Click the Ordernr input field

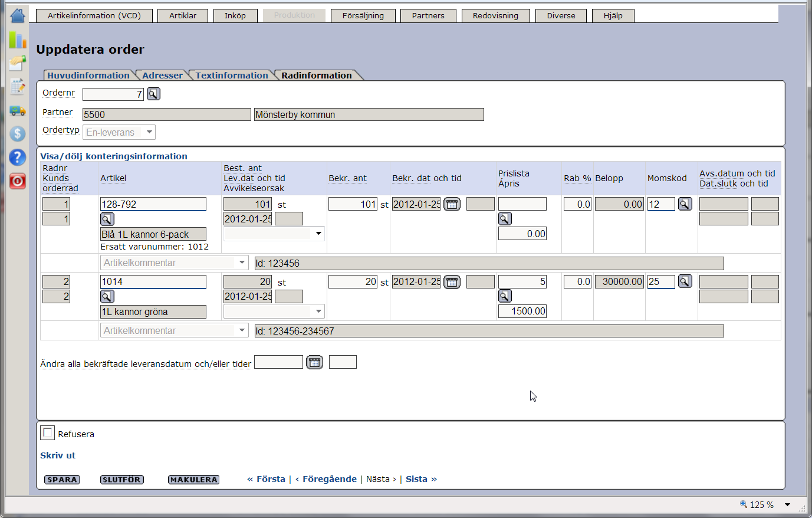coord(113,94)
